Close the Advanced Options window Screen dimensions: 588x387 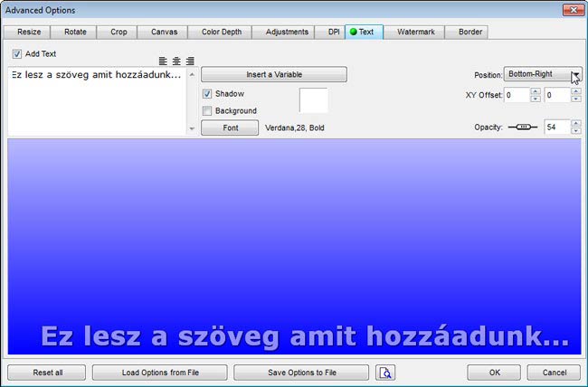(571, 10)
